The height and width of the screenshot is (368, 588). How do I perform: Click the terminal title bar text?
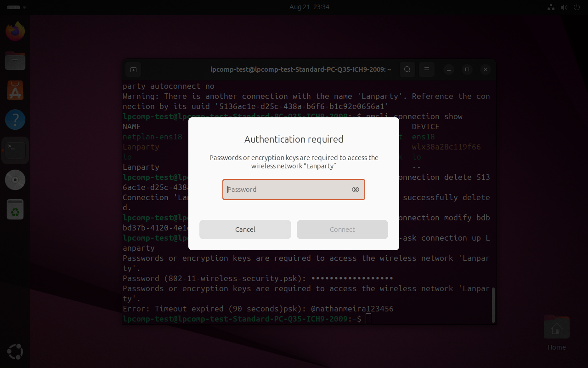pyautogui.click(x=301, y=69)
